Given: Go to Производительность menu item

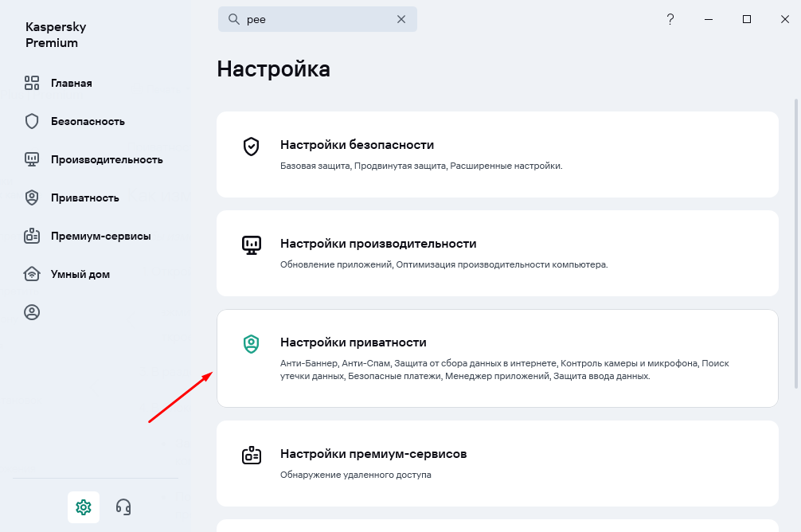Looking at the screenshot, I should pyautogui.click(x=107, y=159).
